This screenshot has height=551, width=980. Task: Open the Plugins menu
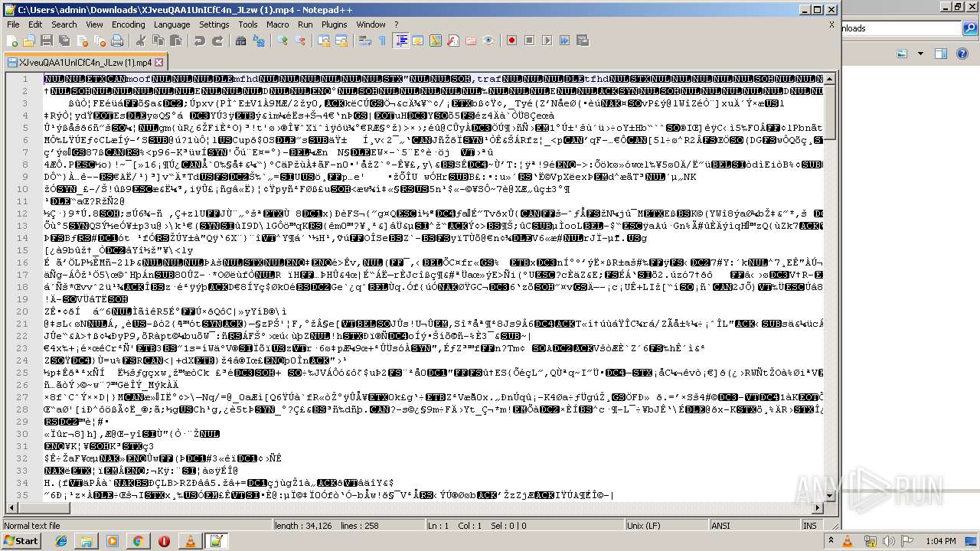tap(334, 24)
